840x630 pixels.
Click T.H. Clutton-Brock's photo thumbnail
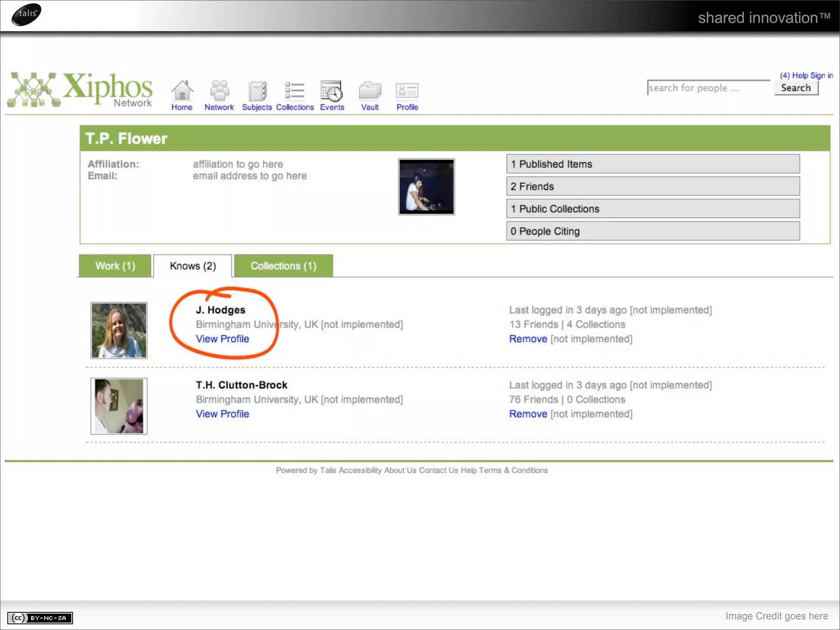coord(119,406)
